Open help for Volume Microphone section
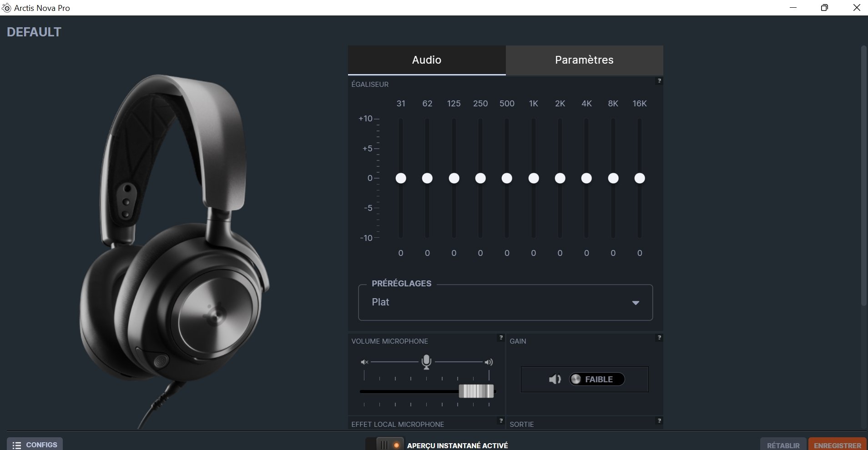Viewport: 868px width, 450px height. (x=501, y=338)
